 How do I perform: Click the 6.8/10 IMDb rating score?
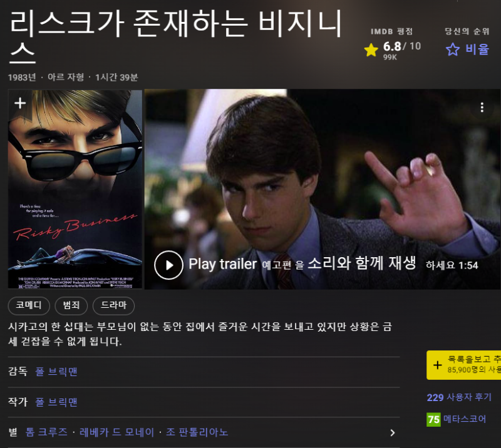click(x=401, y=47)
